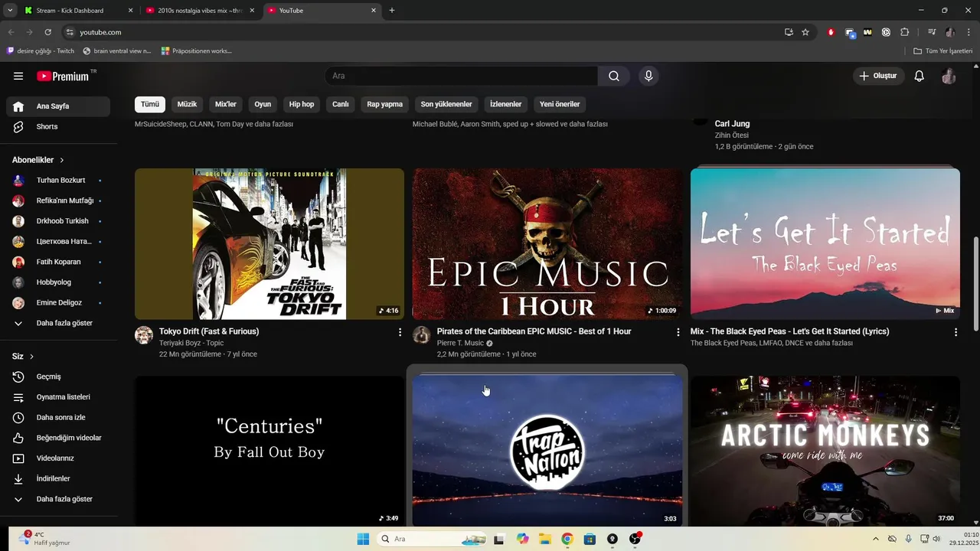Screen dimensions: 980x551
Task: Click the YouTube Premium logo
Action: click(64, 76)
